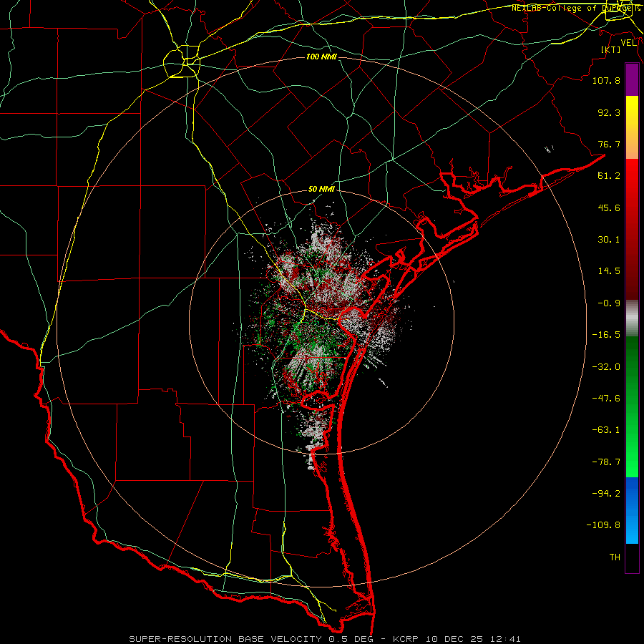Click the 50 NMI range ring label
The width and height of the screenshot is (644, 644).
pyautogui.click(x=321, y=189)
